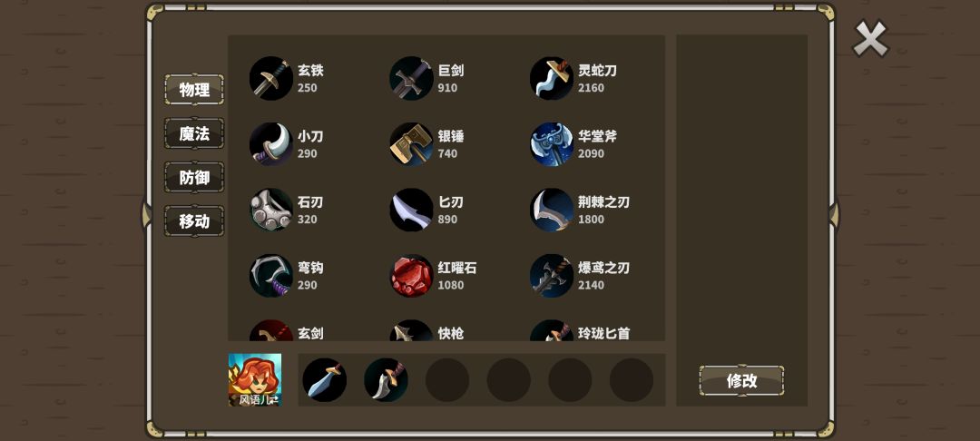Select the 弯钩 hook weapon icon
The image size is (980, 441).
coord(271,275)
